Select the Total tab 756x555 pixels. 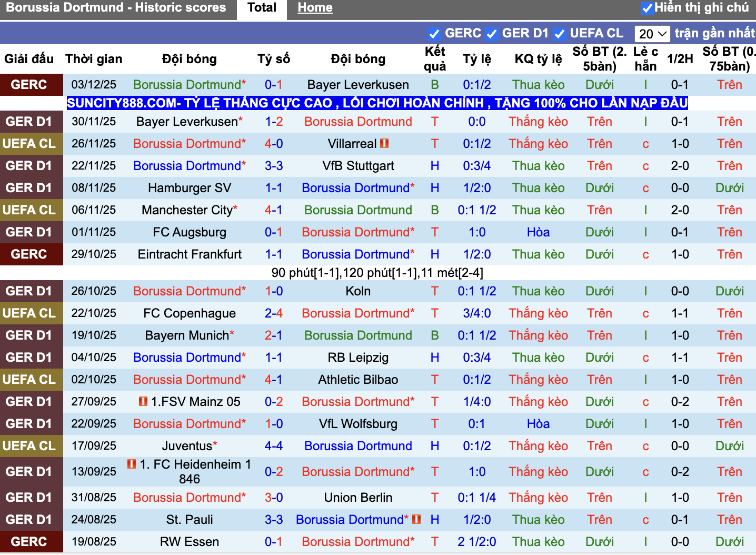pos(262,8)
